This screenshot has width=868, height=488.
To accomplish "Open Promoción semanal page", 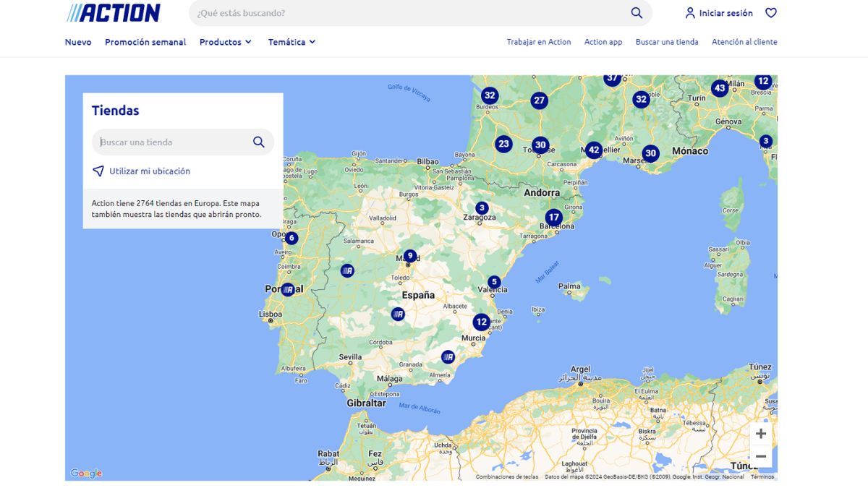I will (x=145, y=42).
